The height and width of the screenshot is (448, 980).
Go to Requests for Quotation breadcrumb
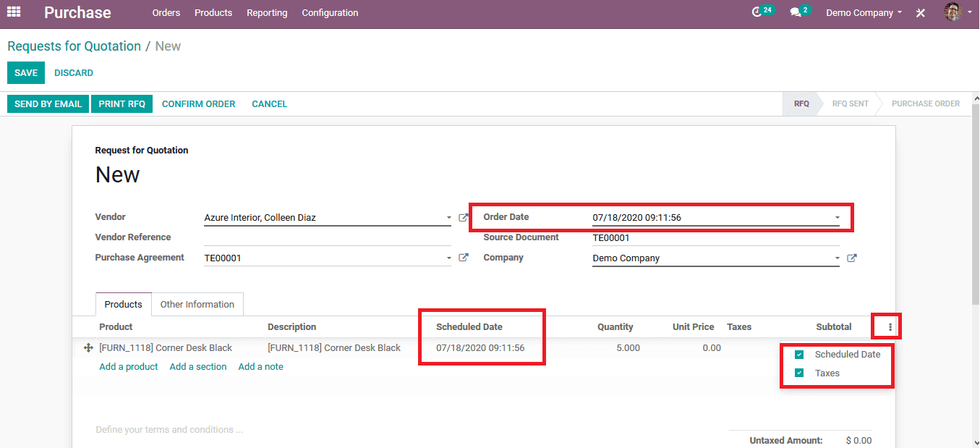click(74, 46)
